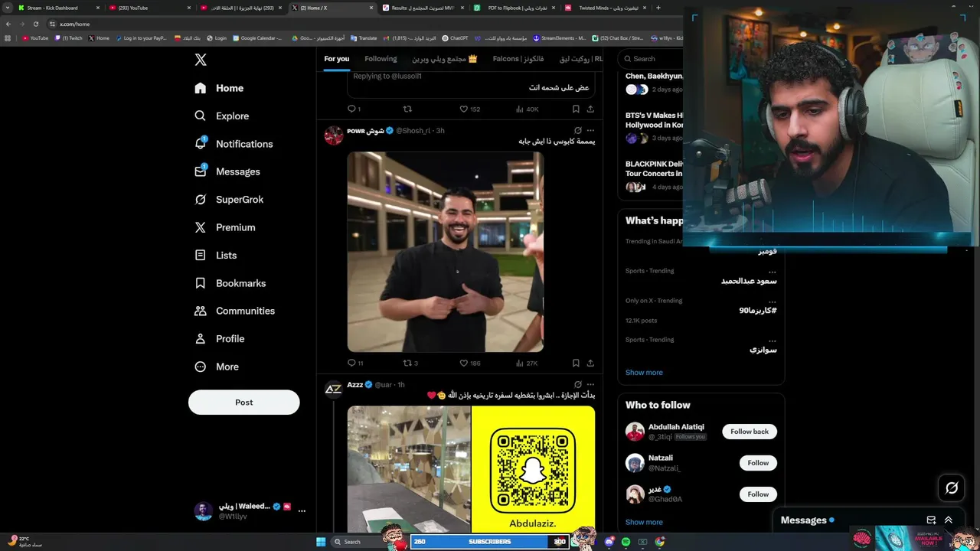Share the top post with 40K views
The width and height of the screenshot is (980, 551).
(x=590, y=109)
